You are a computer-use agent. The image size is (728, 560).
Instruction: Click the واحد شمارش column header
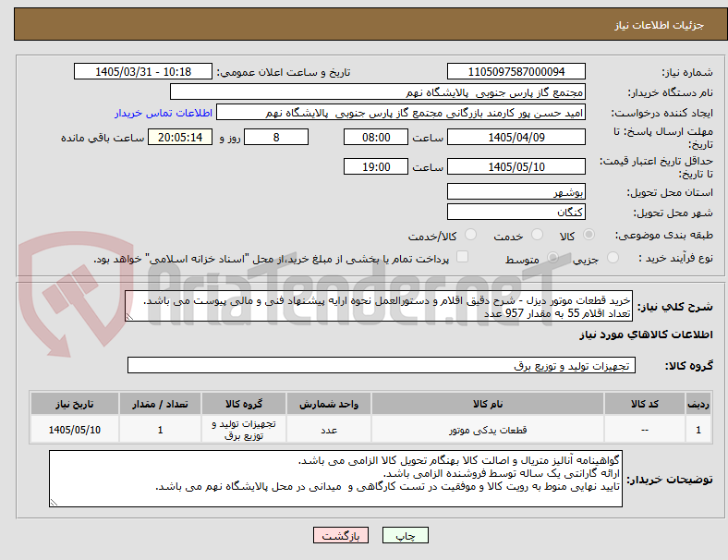(x=329, y=404)
